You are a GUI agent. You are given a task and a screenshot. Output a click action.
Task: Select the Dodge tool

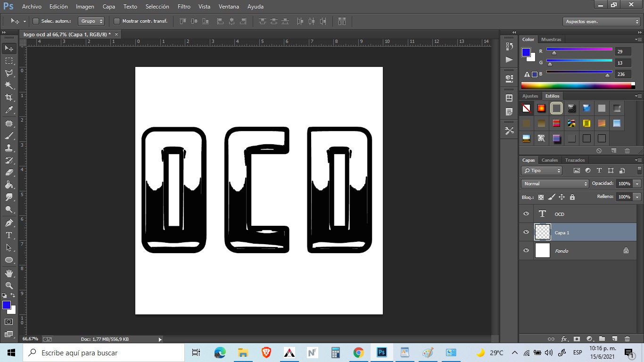coord(9,209)
